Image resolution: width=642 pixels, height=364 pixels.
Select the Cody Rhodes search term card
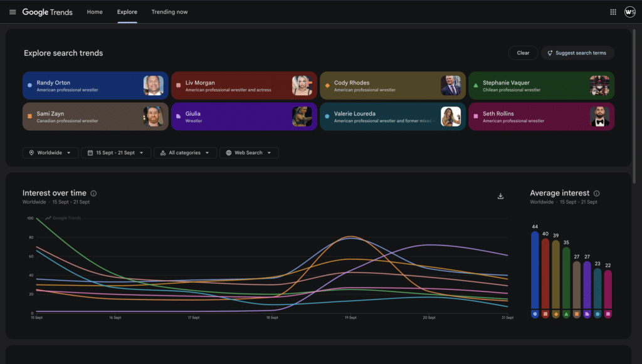tap(392, 85)
